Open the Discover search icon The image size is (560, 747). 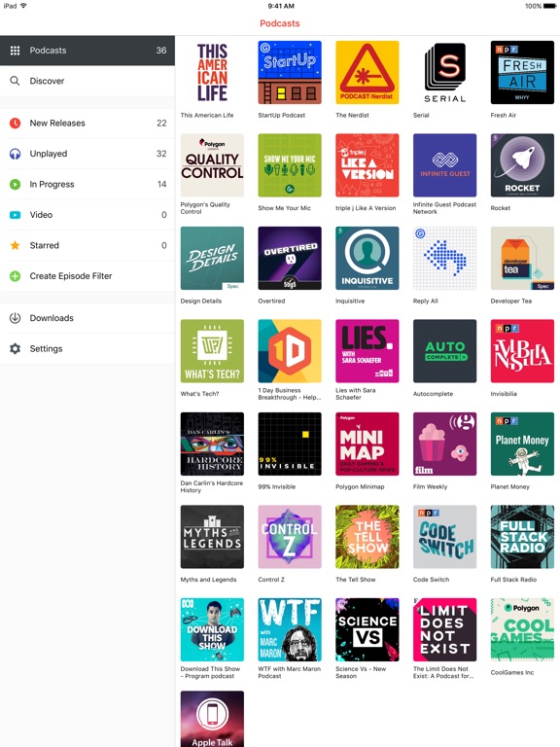[15, 81]
